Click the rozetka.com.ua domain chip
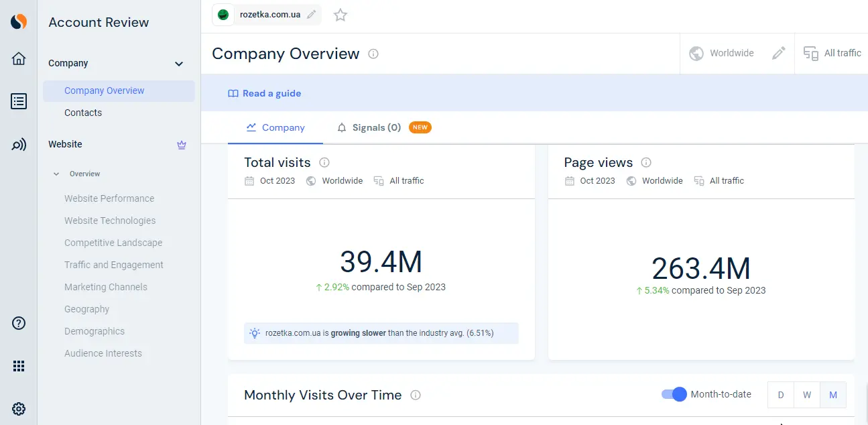 point(267,15)
